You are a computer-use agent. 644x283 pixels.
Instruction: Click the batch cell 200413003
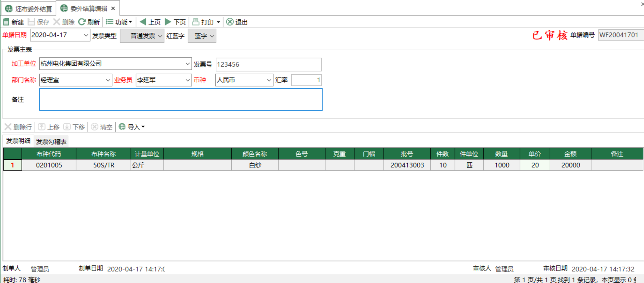point(407,165)
